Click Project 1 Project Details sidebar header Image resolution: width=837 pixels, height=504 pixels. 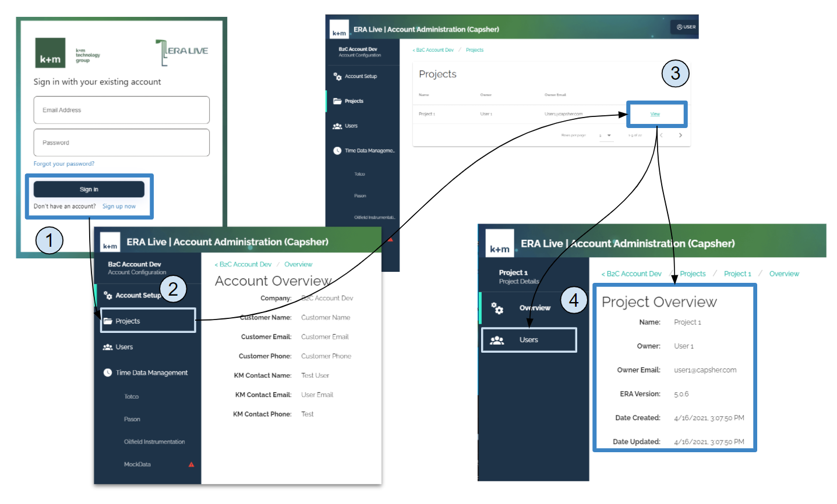(x=518, y=277)
